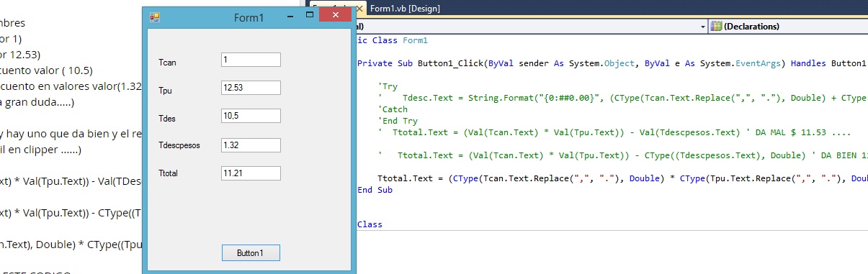Click the Form1 window's application icon

155,17
